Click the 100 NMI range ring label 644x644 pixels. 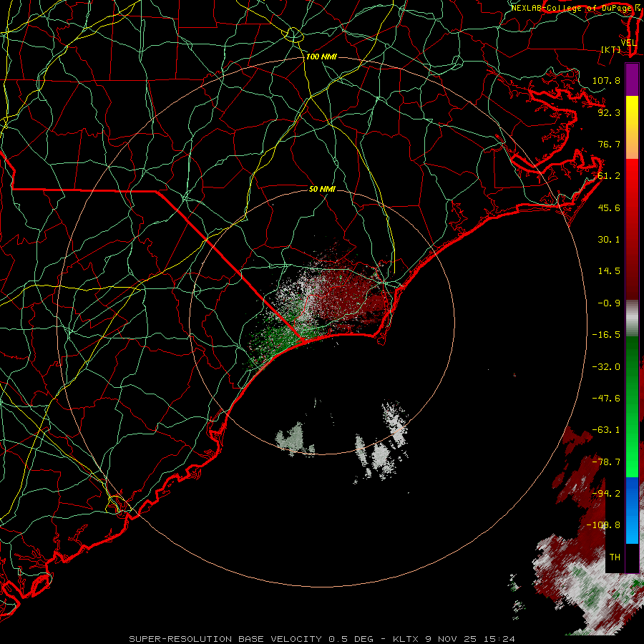(321, 57)
